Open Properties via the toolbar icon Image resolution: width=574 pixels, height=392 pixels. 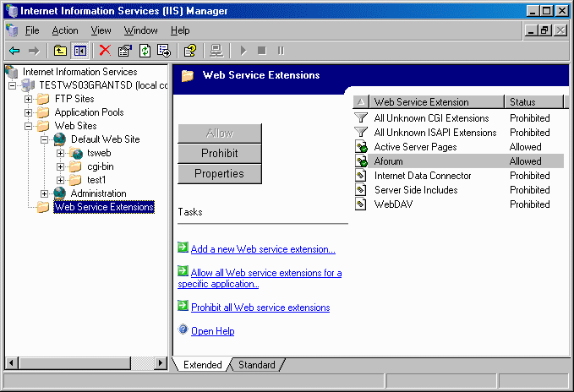(x=125, y=51)
